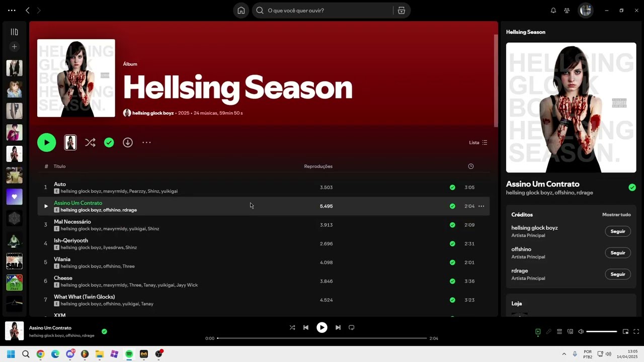Enter fullscreen view icon
The height and width of the screenshot is (362, 644).
pos(636,331)
